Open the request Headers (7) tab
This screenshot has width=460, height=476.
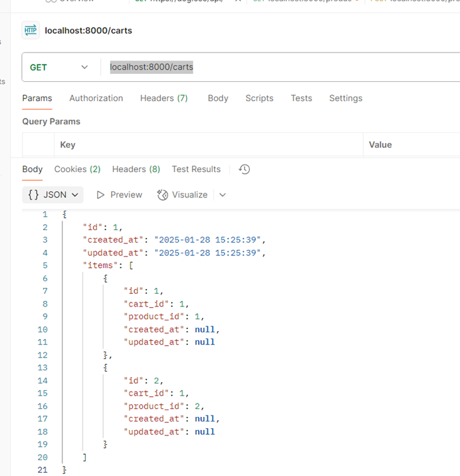coord(164,98)
